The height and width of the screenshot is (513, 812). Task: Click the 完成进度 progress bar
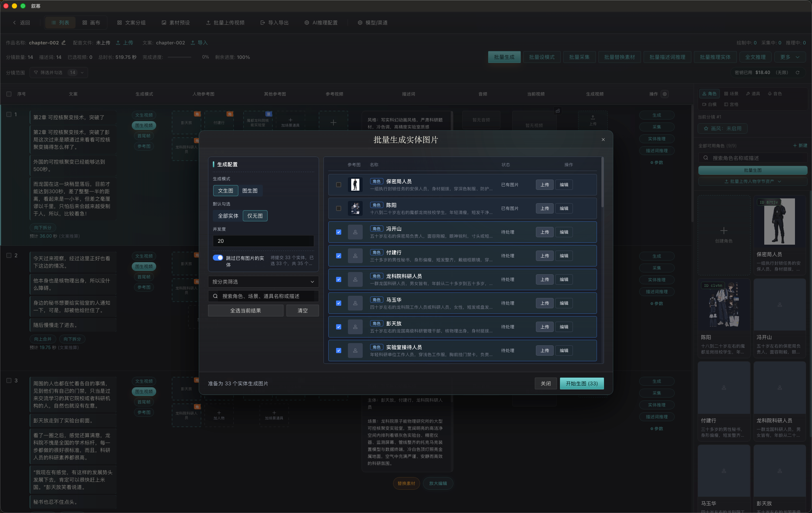coord(179,57)
